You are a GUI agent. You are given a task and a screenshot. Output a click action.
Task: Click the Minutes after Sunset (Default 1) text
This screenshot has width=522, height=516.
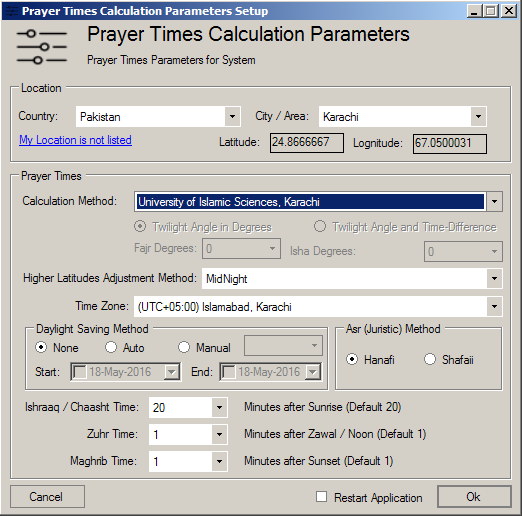tap(319, 461)
